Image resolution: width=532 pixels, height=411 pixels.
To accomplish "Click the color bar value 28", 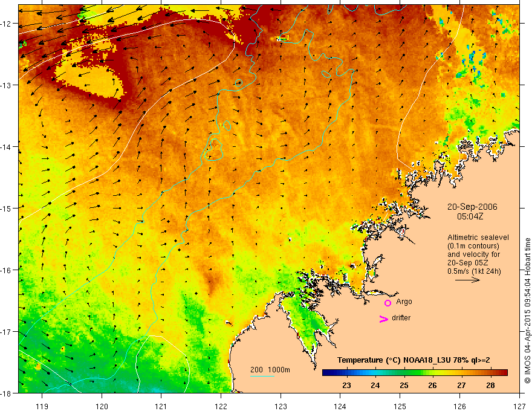I will coord(490,385).
